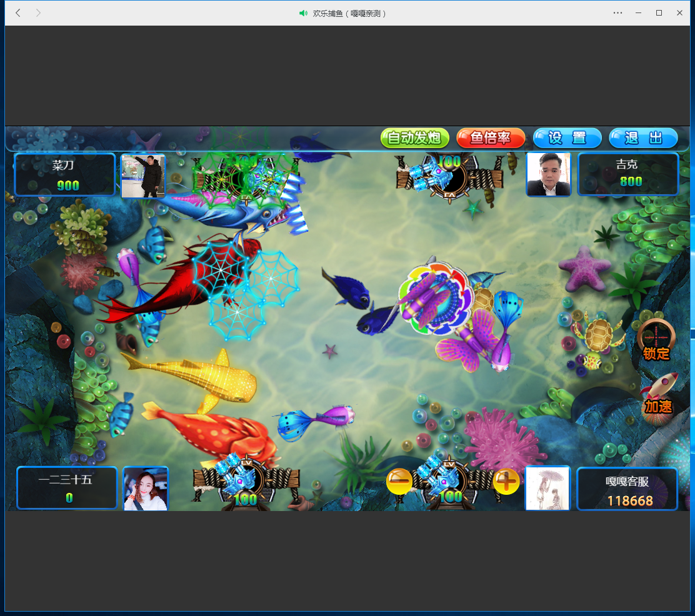
Task: Toggle 自动发炮 auto-fire button
Action: (415, 138)
